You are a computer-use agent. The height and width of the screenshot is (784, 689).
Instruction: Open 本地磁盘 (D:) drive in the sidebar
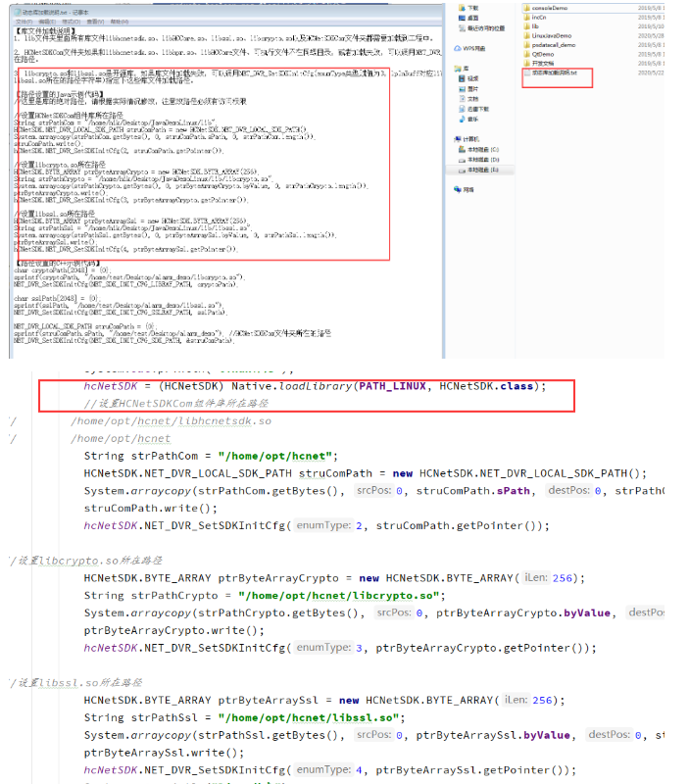(x=478, y=160)
